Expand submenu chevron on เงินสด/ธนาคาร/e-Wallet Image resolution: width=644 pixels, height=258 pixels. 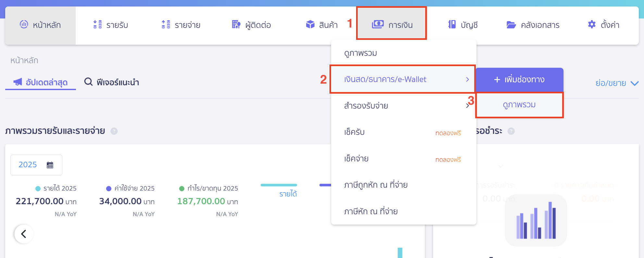point(467,79)
